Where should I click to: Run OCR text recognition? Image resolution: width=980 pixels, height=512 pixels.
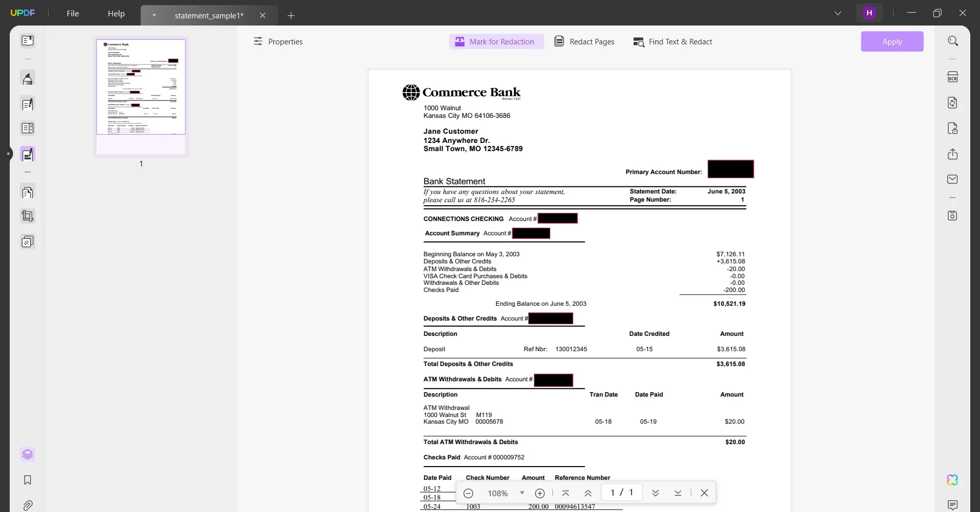coord(952,77)
